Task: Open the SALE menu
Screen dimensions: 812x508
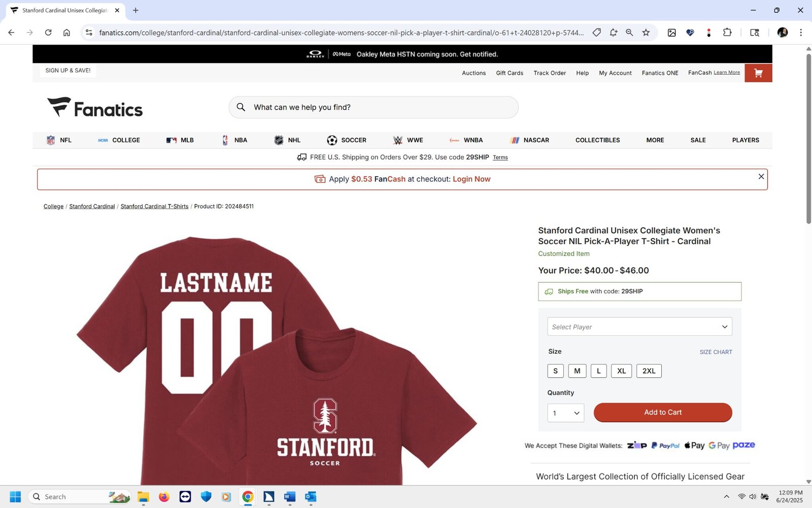Action: (698, 140)
